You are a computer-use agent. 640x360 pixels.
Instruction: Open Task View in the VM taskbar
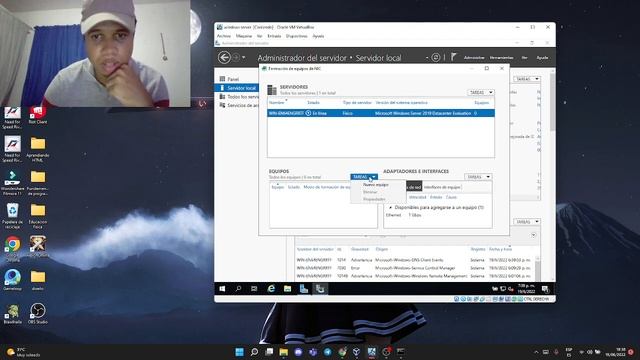click(x=254, y=289)
